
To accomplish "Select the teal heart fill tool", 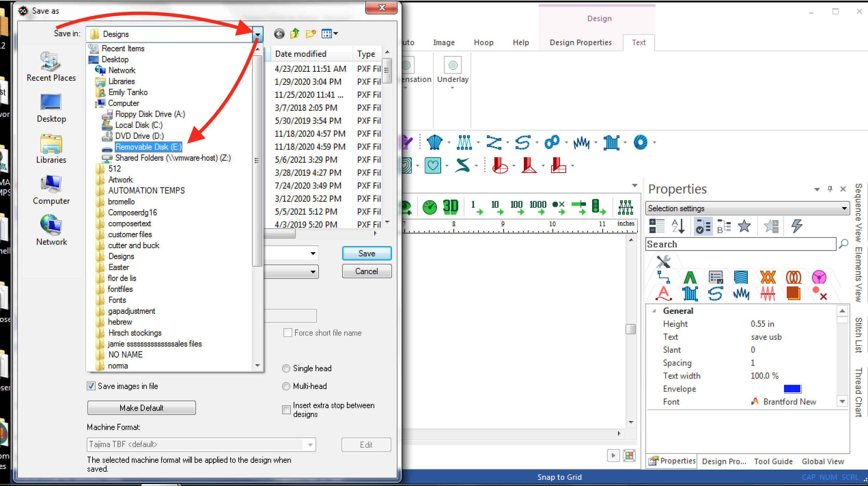I will (x=433, y=166).
